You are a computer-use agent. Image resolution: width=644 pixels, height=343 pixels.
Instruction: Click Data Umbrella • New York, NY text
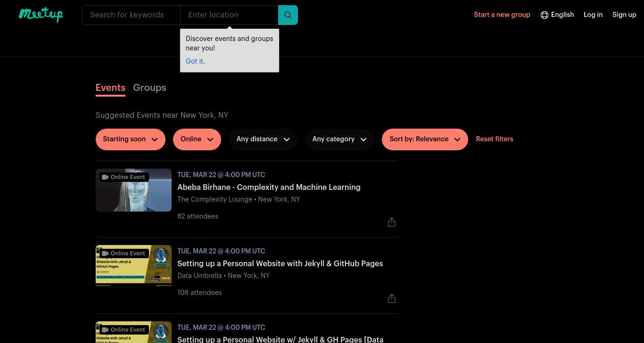click(x=223, y=276)
